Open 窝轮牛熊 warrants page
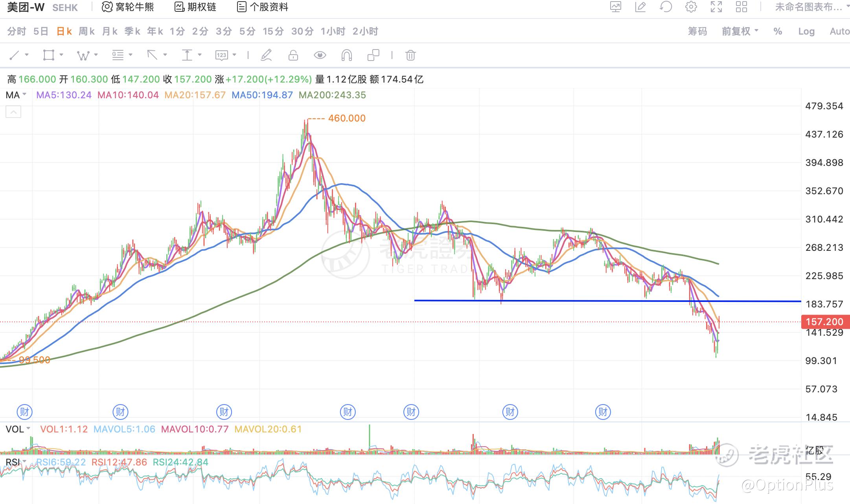 pos(128,7)
